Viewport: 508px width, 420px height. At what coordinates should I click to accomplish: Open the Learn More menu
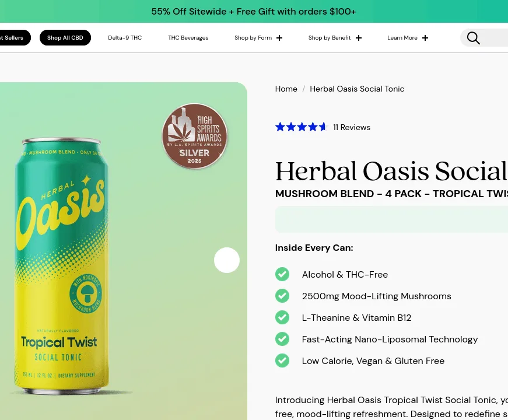(x=402, y=37)
